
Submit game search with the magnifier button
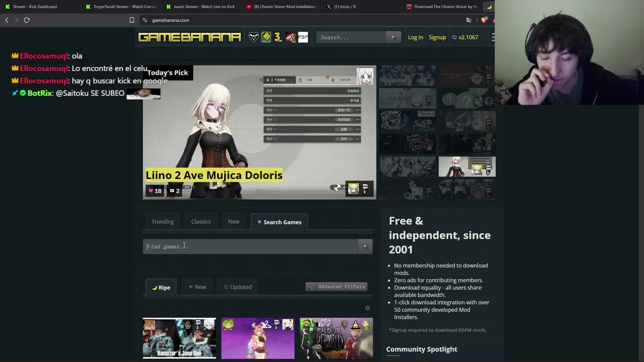tap(365, 246)
